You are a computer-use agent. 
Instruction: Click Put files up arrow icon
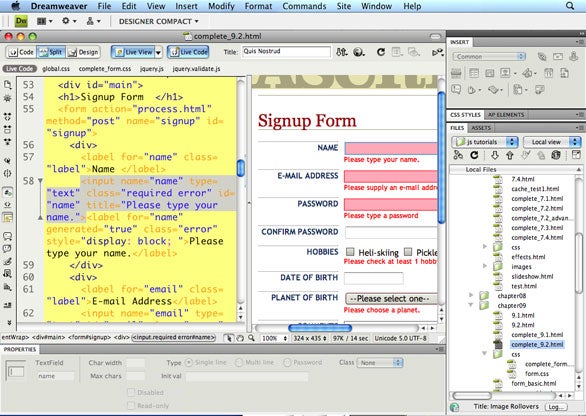510,155
